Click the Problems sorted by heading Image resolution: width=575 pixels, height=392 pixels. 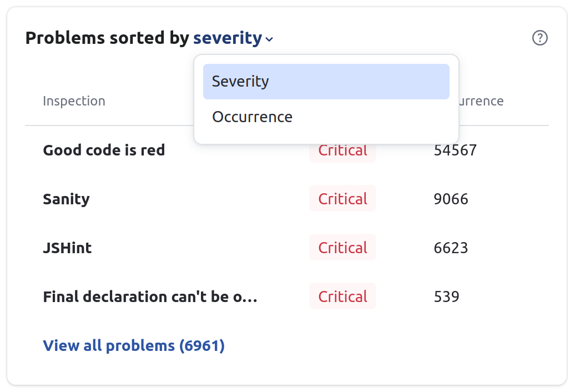pyautogui.click(x=108, y=38)
